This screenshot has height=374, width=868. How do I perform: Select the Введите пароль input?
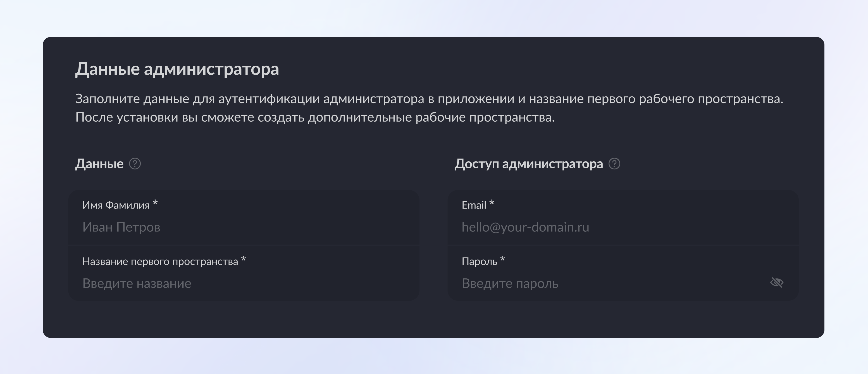pyautogui.click(x=607, y=284)
